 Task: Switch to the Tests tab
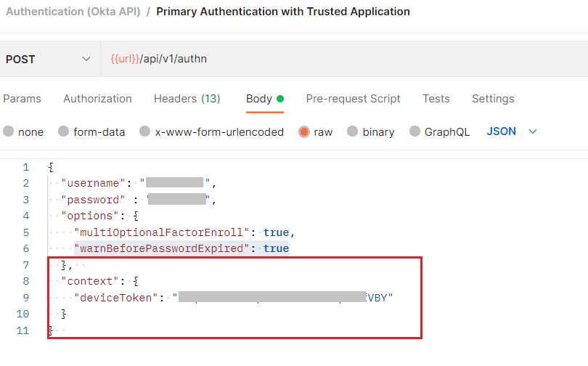click(x=436, y=99)
